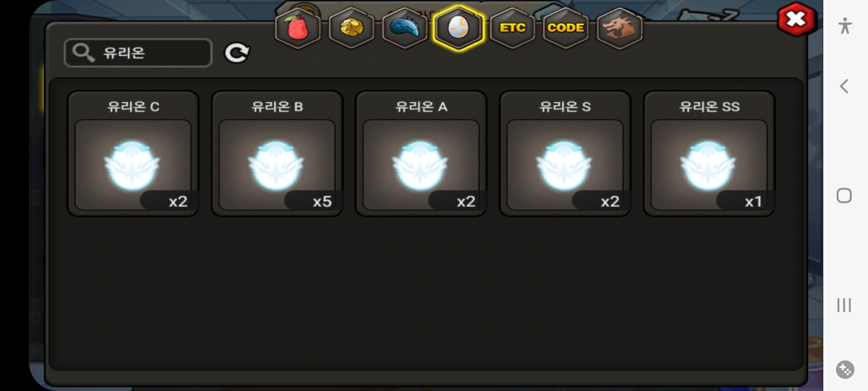Open the gold nugget category tab
Screen dimensions: 868x391
351,28
